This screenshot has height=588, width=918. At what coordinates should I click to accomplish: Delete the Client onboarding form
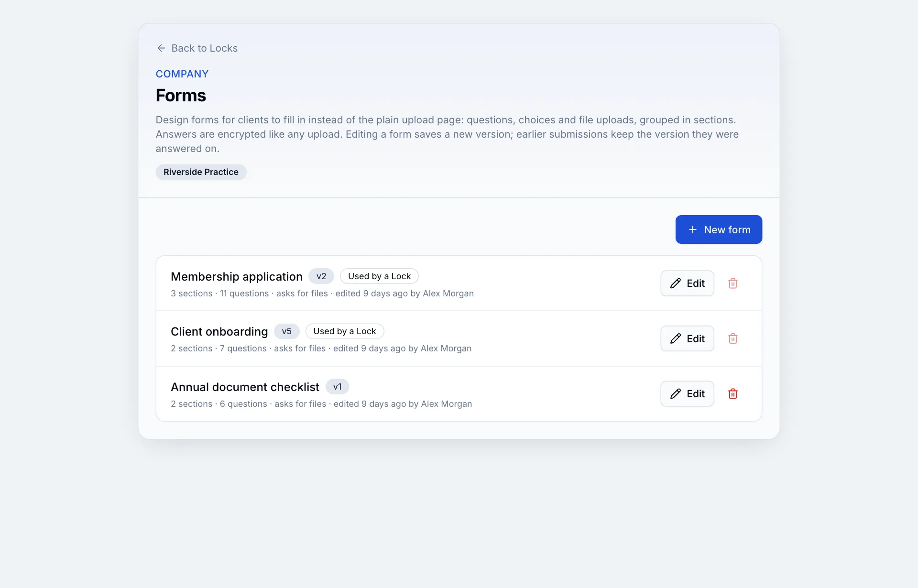(732, 338)
